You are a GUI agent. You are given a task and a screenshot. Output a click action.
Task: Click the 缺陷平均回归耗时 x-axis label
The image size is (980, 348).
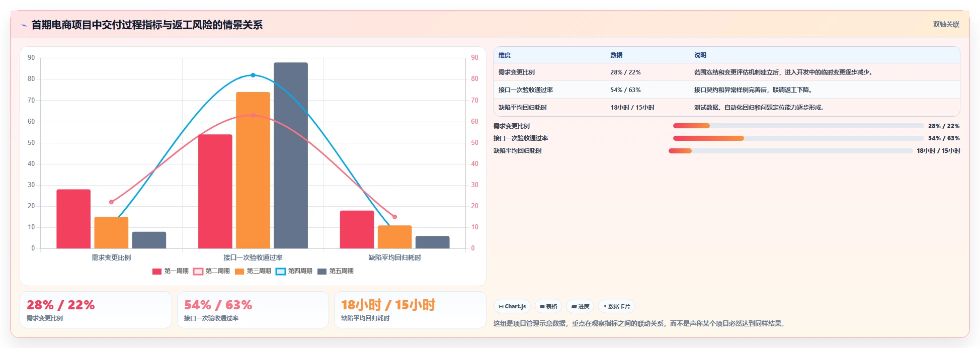395,257
